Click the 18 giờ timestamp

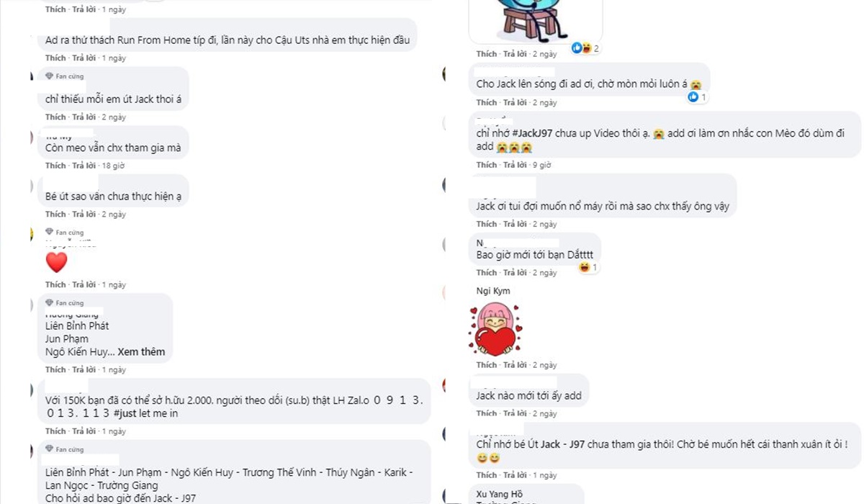[113, 166]
